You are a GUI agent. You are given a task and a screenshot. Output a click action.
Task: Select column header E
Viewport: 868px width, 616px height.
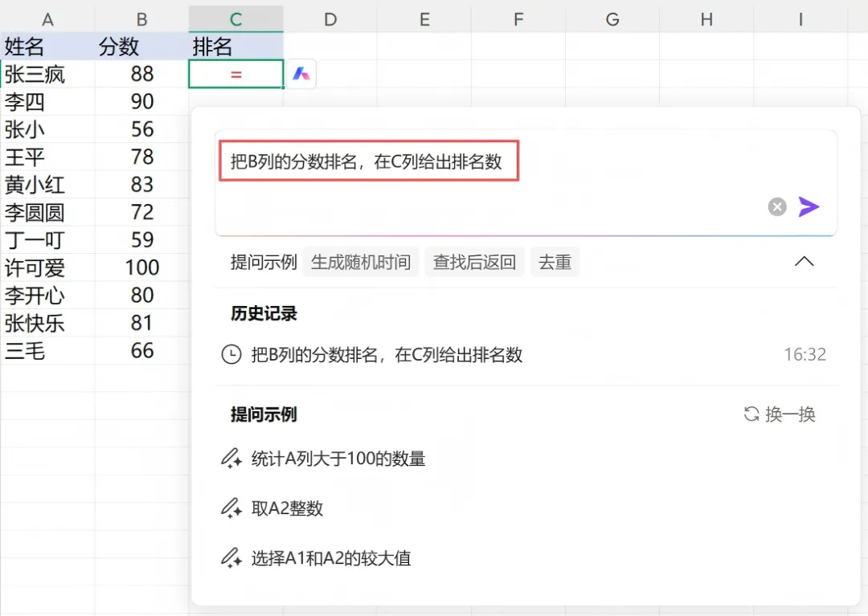[x=424, y=19]
